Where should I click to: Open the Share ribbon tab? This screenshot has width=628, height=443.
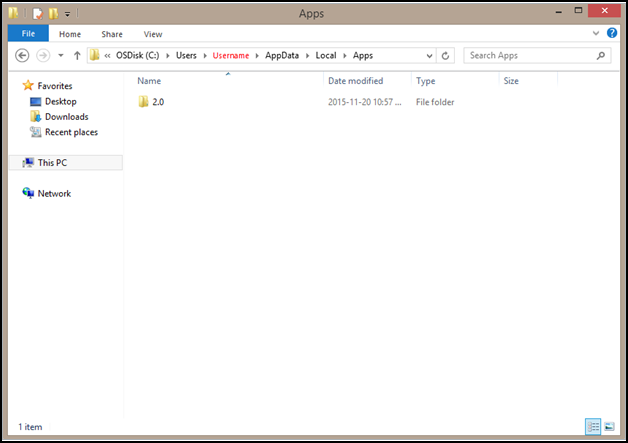(112, 34)
